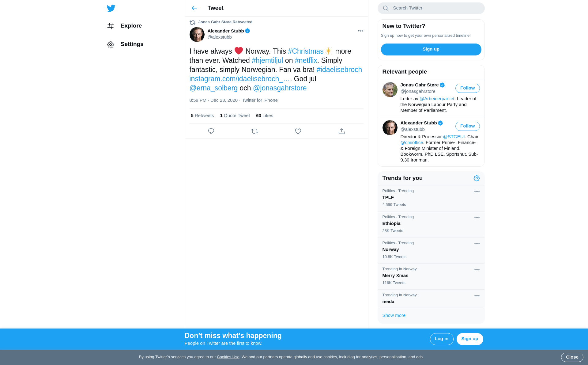Close the cookie notice

(572, 357)
